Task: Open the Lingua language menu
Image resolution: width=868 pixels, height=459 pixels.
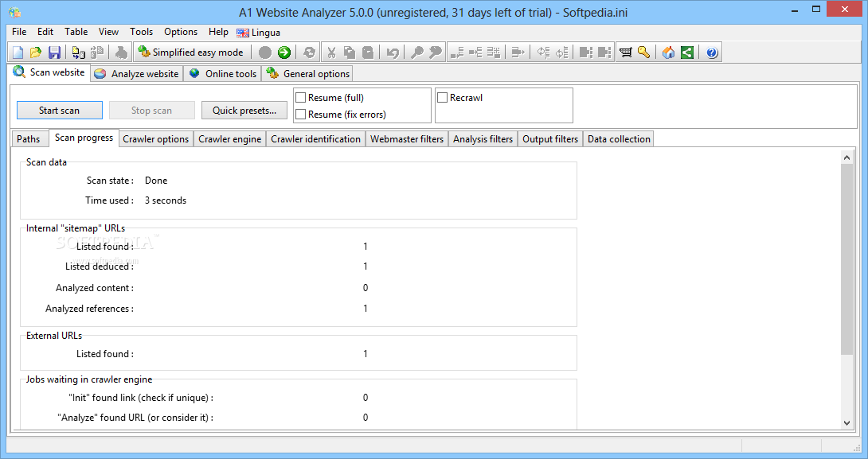Action: (259, 33)
